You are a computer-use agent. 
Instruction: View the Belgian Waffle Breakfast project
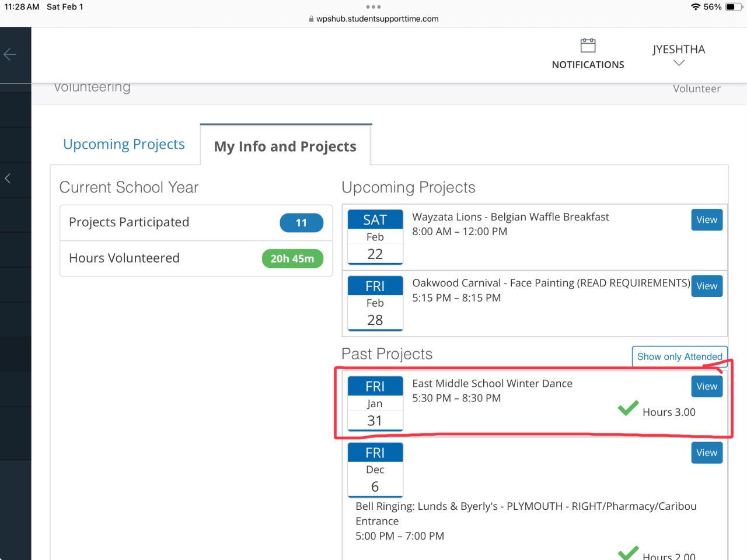pyautogui.click(x=706, y=220)
